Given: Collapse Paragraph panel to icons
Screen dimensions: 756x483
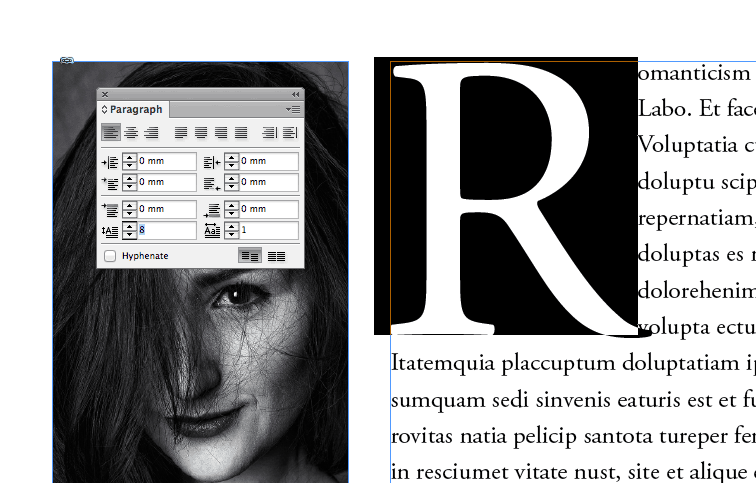Looking at the screenshot, I should click(296, 94).
